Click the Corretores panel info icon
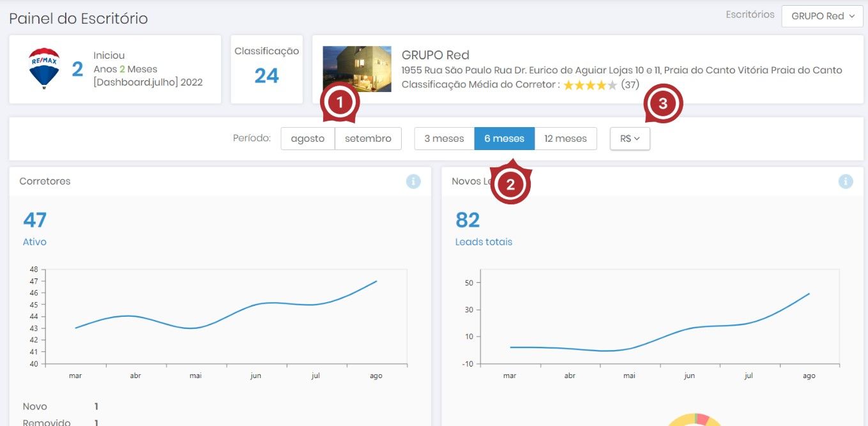 click(x=413, y=181)
